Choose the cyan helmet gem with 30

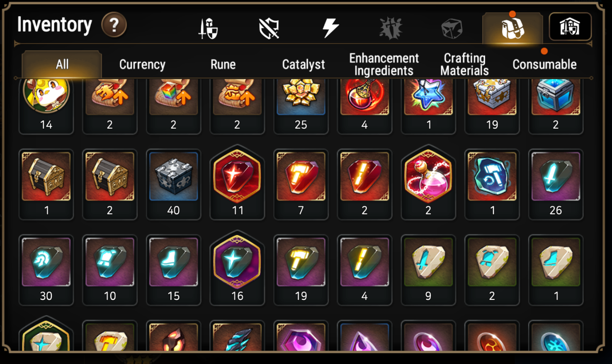46,270
